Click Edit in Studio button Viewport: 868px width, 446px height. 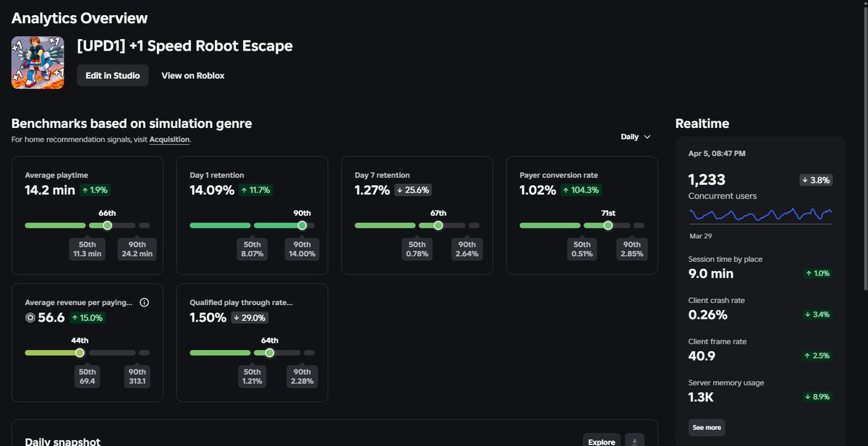(113, 75)
